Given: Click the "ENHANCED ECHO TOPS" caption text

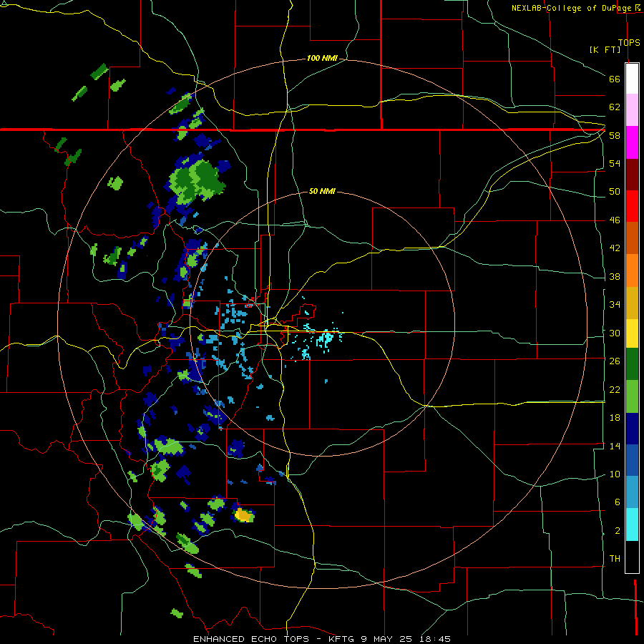Looking at the screenshot, I should coord(251,639).
